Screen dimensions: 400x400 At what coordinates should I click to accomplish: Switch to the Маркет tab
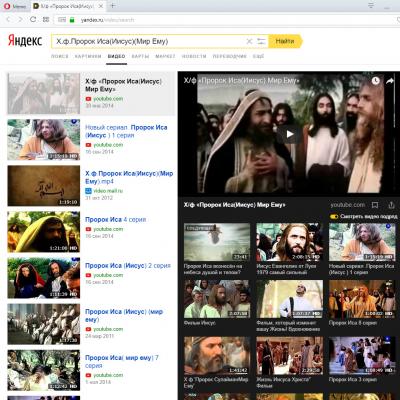click(x=165, y=56)
